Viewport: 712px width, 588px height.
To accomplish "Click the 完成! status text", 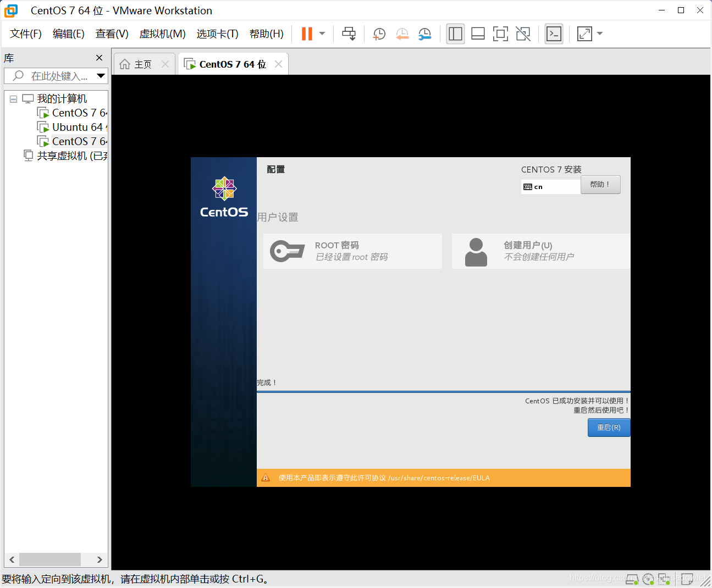I will click(x=267, y=382).
